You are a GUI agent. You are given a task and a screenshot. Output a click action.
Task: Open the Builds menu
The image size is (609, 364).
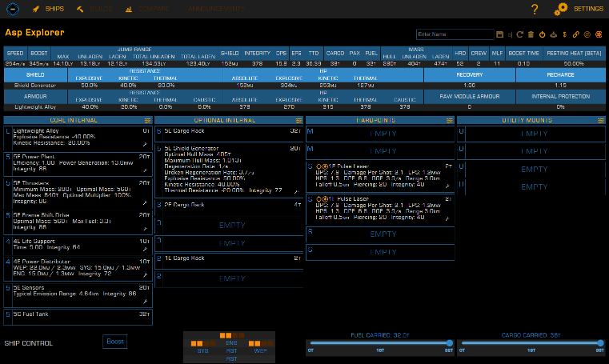pos(94,9)
